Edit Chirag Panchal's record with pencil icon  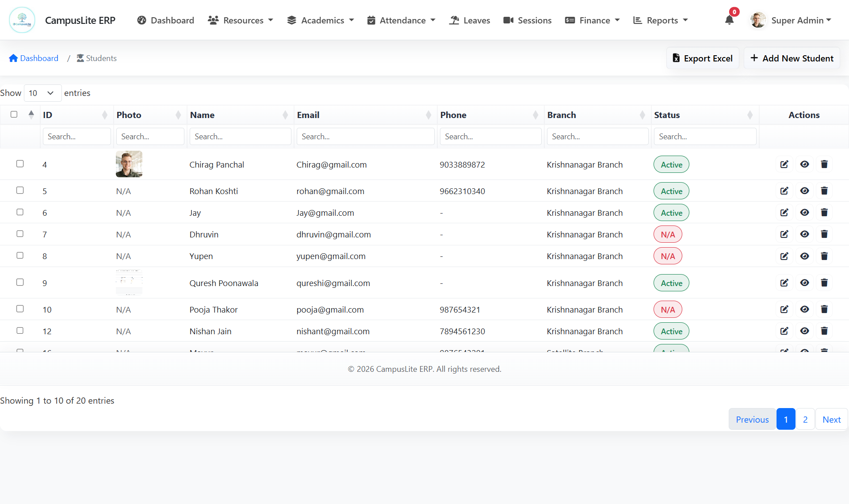click(784, 164)
